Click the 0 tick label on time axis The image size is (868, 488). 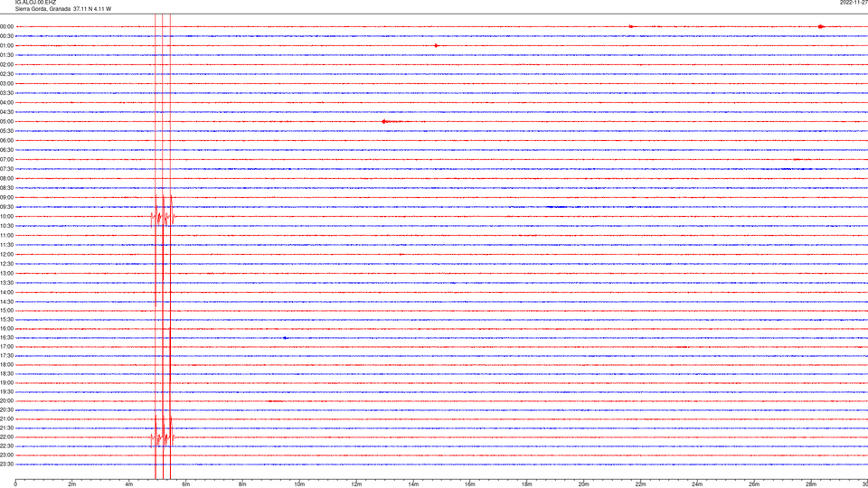pos(15,484)
